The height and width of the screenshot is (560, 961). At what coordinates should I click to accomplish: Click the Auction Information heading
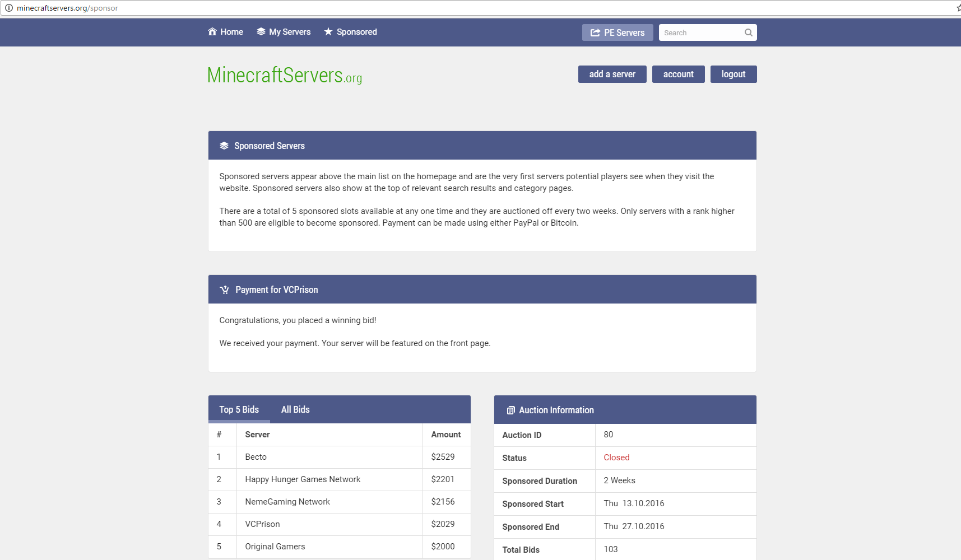[x=556, y=410]
